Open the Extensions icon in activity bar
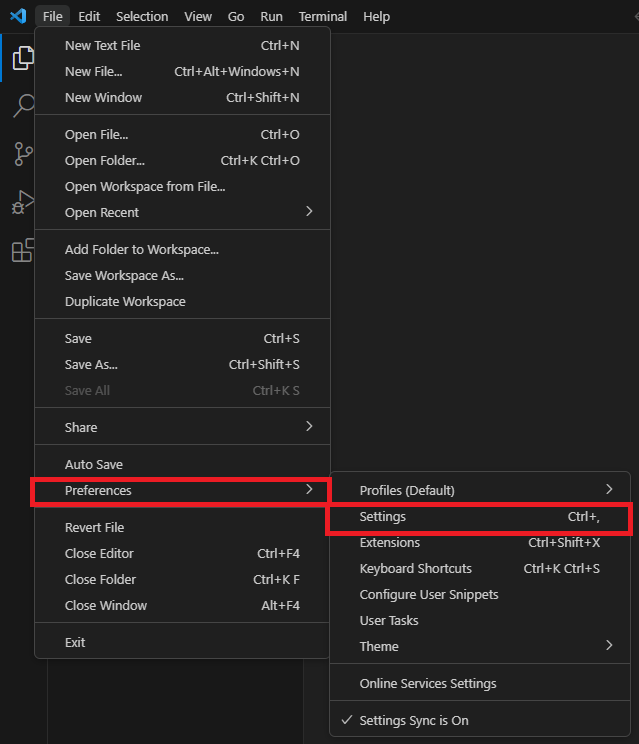 click(23, 250)
